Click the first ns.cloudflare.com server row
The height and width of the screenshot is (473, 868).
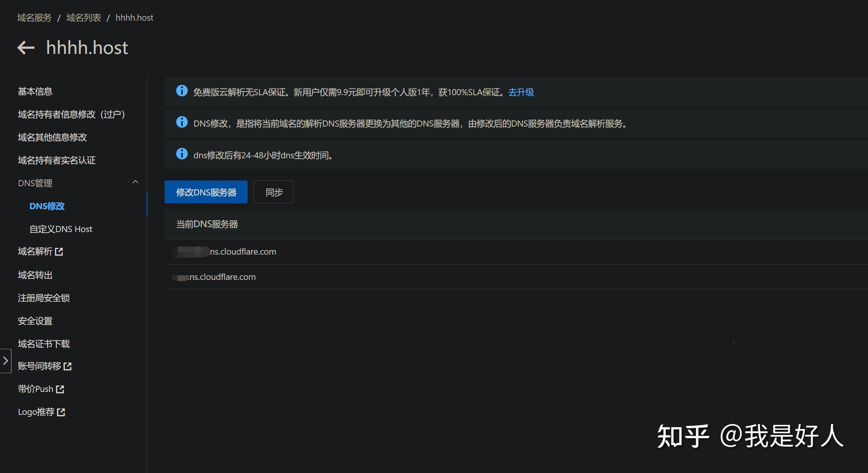pyautogui.click(x=516, y=252)
